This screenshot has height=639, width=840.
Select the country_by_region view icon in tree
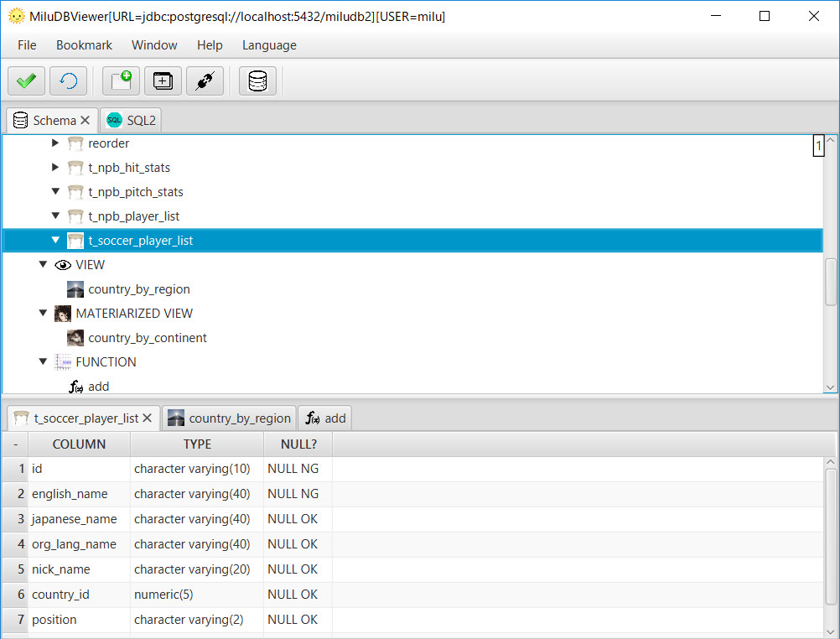tap(75, 289)
